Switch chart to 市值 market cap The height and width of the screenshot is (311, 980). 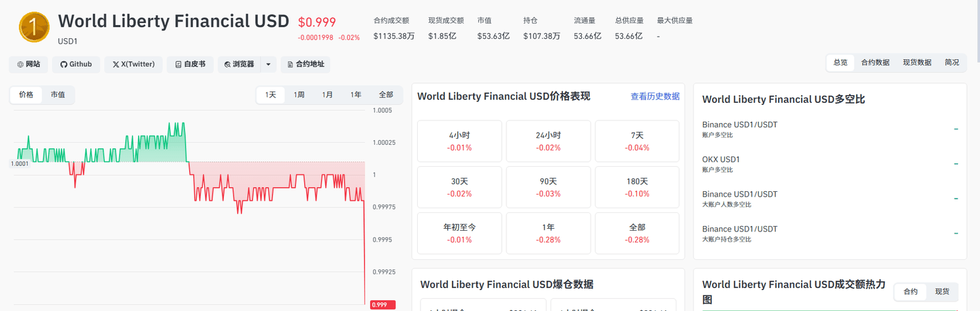pos(58,95)
